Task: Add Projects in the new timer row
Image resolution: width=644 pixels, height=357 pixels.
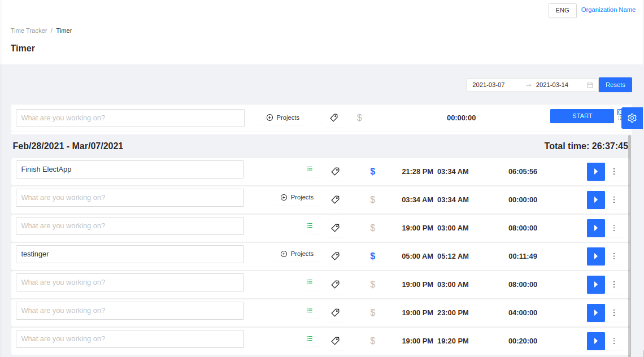Action: click(x=283, y=118)
